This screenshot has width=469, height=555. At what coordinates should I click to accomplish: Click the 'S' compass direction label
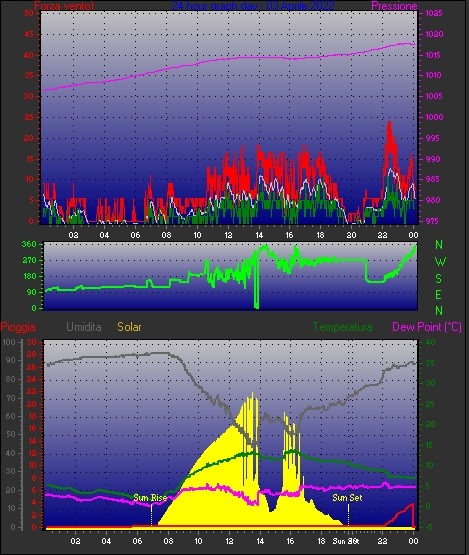pyautogui.click(x=439, y=279)
